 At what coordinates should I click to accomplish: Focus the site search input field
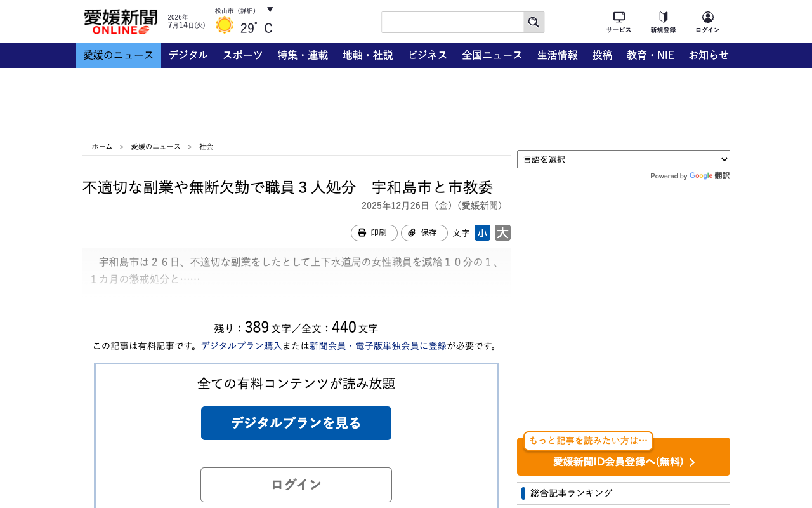click(452, 22)
